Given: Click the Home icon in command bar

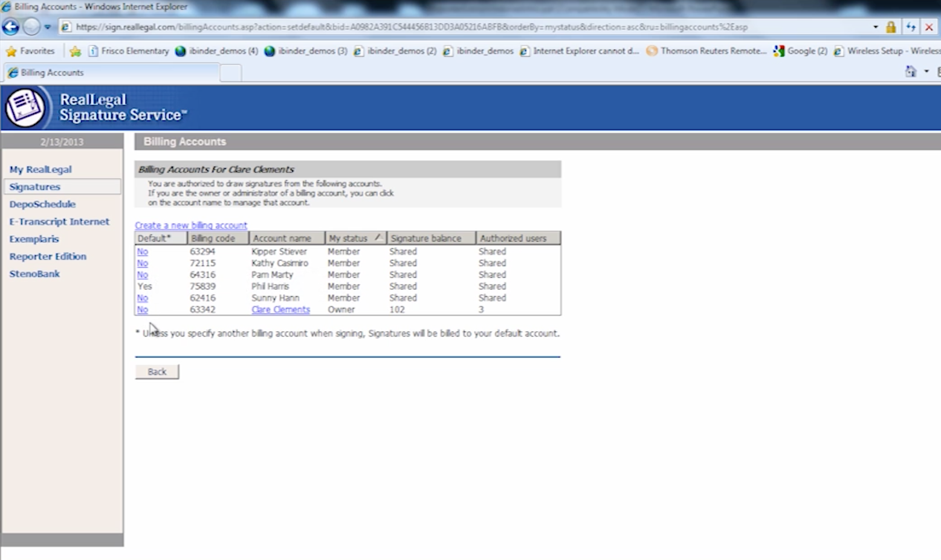Looking at the screenshot, I should [x=910, y=72].
